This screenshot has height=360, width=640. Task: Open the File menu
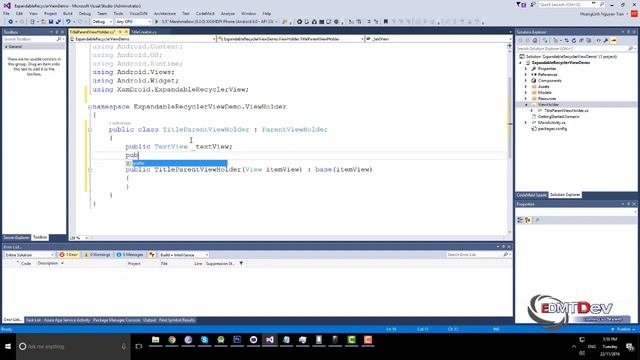pos(6,13)
